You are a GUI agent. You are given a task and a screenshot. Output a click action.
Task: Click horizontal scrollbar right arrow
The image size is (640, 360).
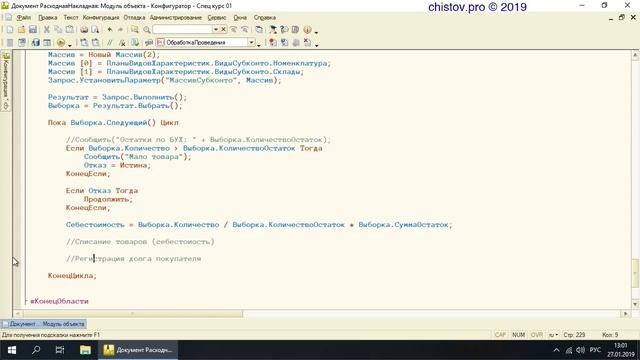coord(626,313)
